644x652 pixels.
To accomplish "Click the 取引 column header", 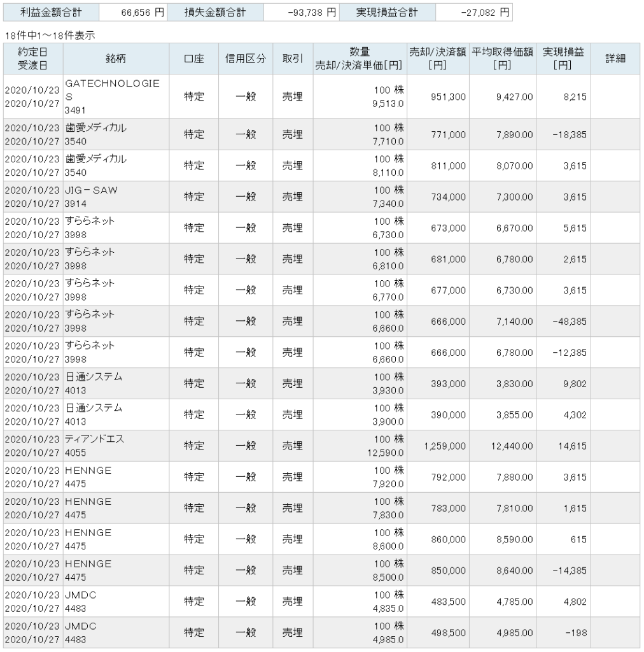I will (x=293, y=59).
